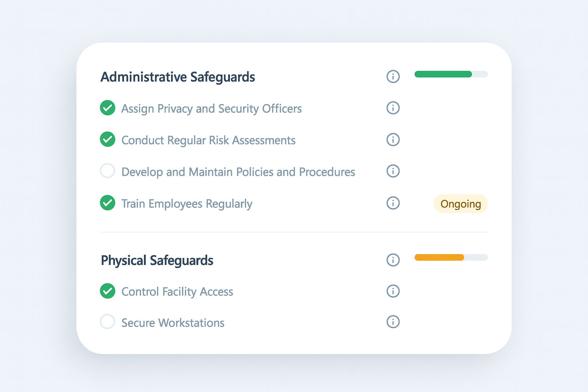View details on Develop and Maintain Policies and Procedures

click(x=393, y=171)
